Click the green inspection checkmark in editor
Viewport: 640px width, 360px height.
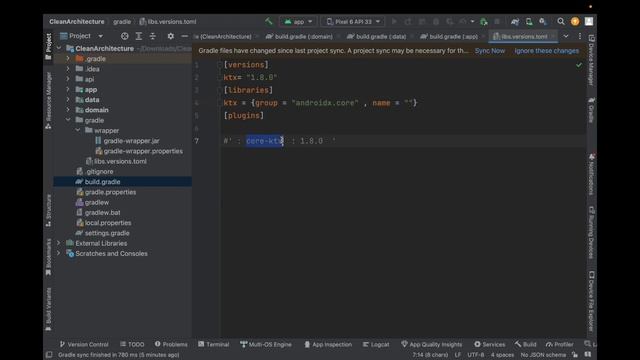579,65
